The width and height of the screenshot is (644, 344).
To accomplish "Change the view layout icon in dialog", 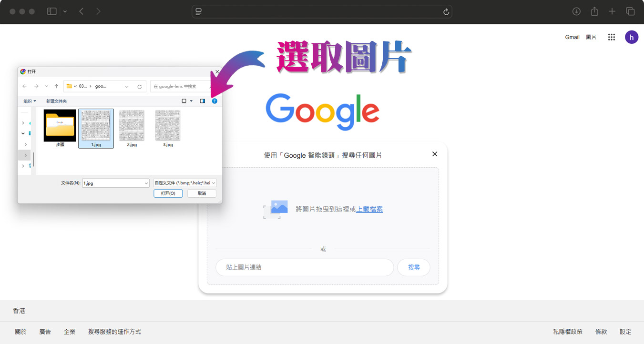I will tap(184, 101).
